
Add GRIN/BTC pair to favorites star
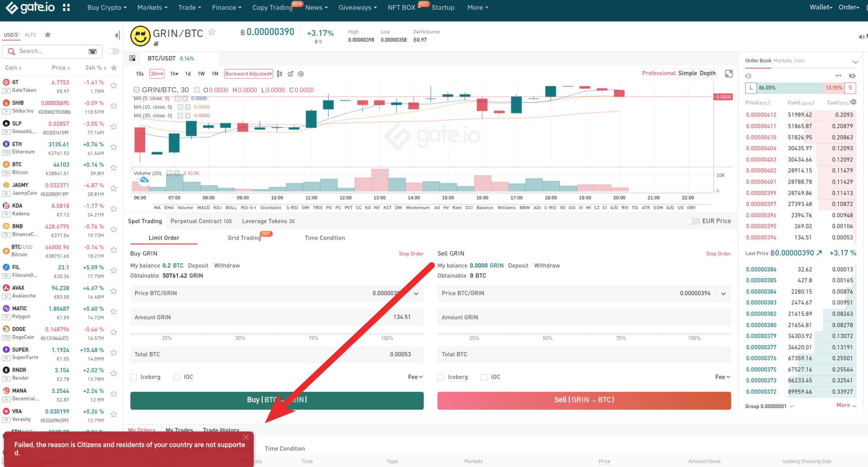coord(212,32)
